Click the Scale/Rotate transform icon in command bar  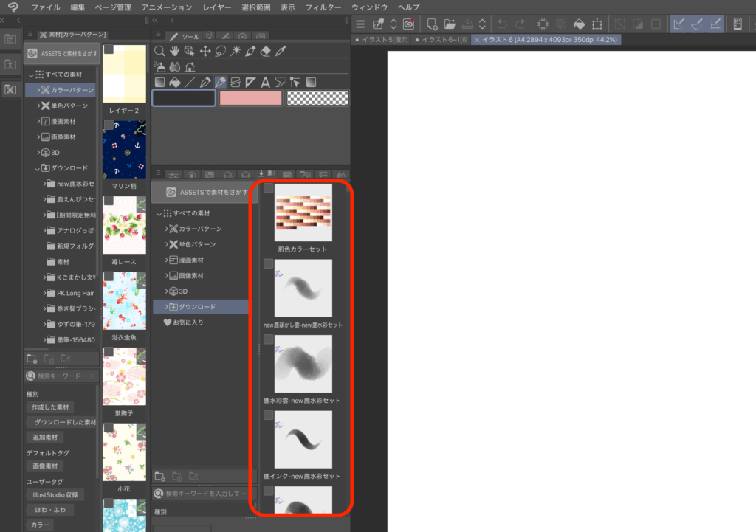point(597,24)
